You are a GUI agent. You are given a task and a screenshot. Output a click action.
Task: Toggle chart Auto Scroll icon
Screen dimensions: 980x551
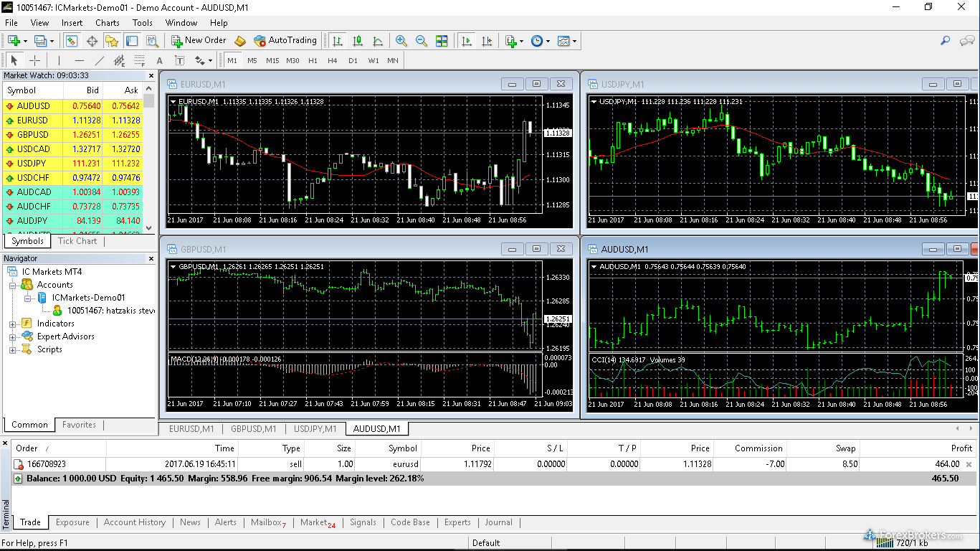tap(467, 41)
